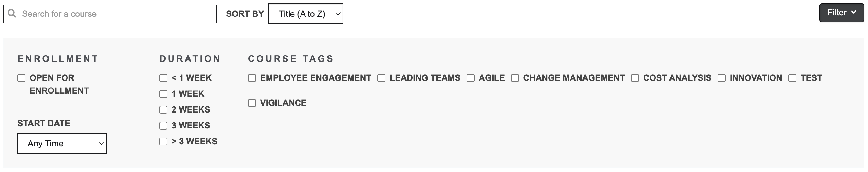The width and height of the screenshot is (868, 172).
Task: Toggle the Innovation tag checkbox
Action: point(722,78)
